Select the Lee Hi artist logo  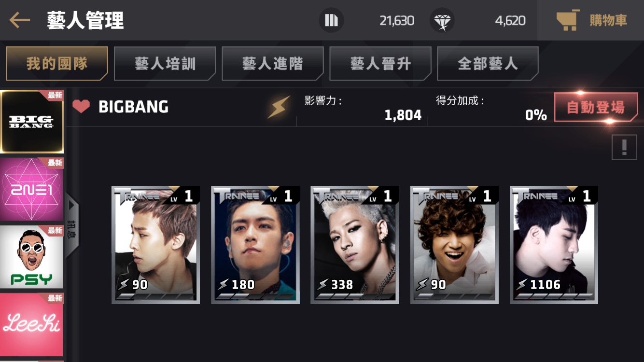(x=32, y=324)
